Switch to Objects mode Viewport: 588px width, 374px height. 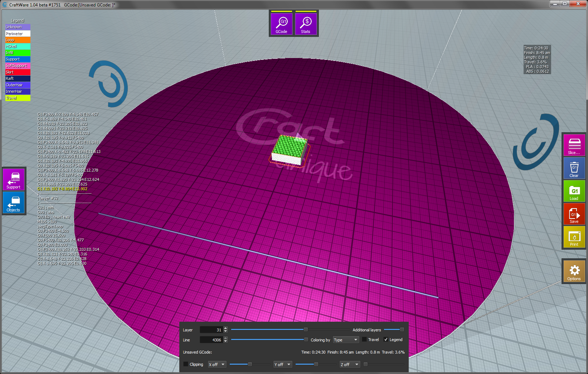coord(14,202)
